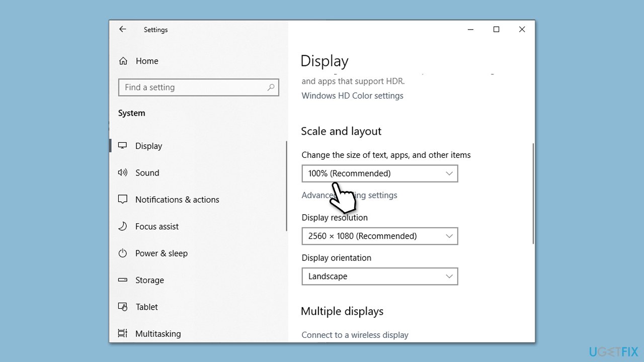The height and width of the screenshot is (362, 644).
Task: Click the Storage drive icon
Action: coord(122,280)
